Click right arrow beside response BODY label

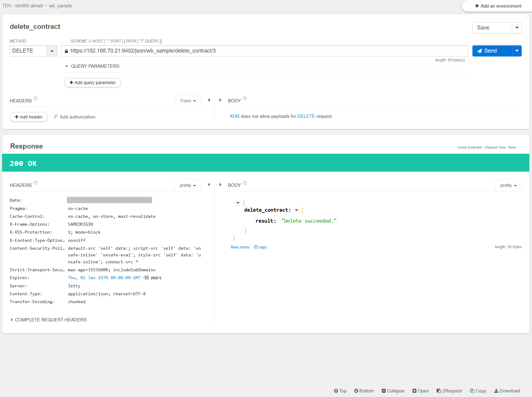[x=220, y=185]
